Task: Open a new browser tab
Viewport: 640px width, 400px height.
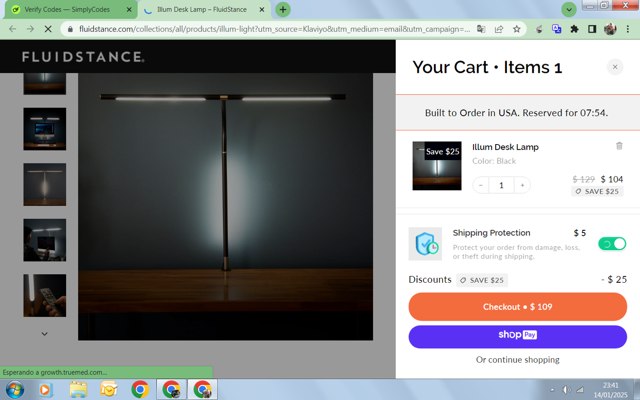Action: click(x=283, y=9)
